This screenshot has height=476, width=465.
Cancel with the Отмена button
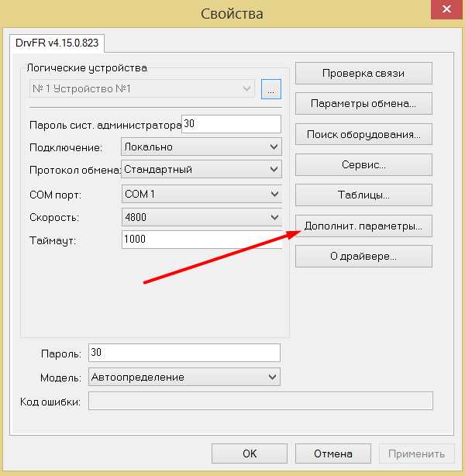click(x=333, y=454)
